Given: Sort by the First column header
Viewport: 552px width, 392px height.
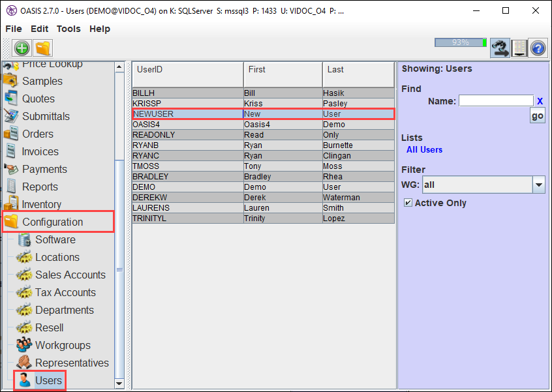Looking at the screenshot, I should [x=283, y=74].
